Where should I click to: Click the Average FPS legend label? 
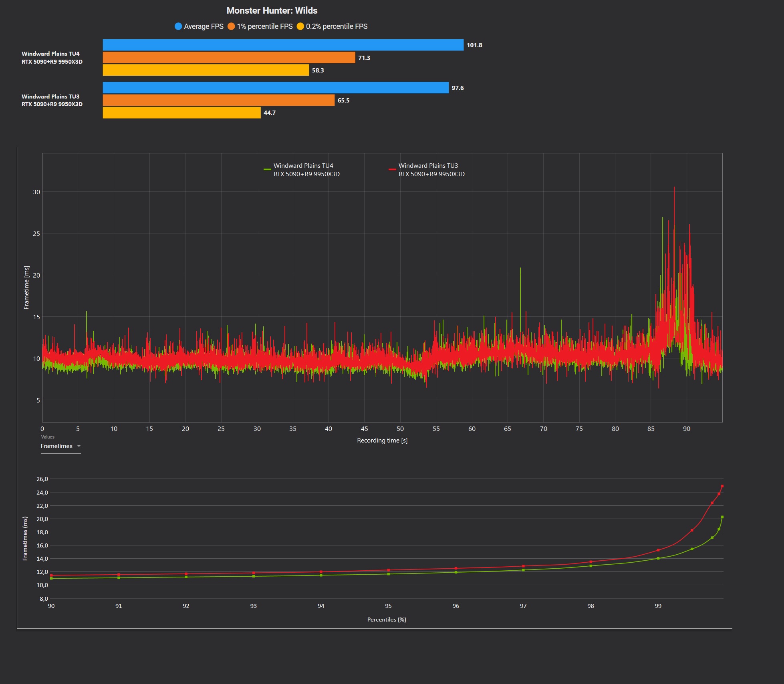coord(204,26)
